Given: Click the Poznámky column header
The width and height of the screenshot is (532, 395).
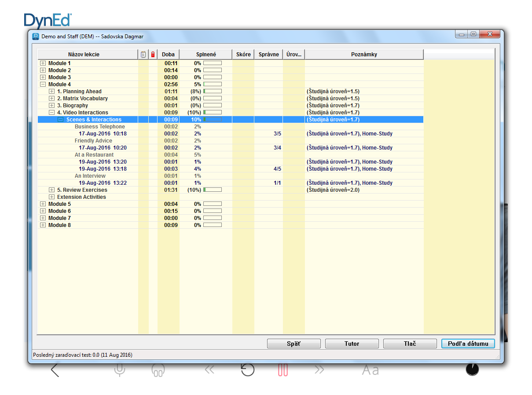Looking at the screenshot, I should 364,55.
